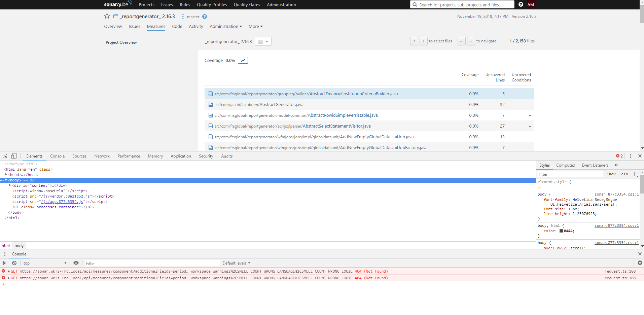Show the console sidebar icon
Image resolution: width=644 pixels, height=315 pixels.
click(4, 263)
